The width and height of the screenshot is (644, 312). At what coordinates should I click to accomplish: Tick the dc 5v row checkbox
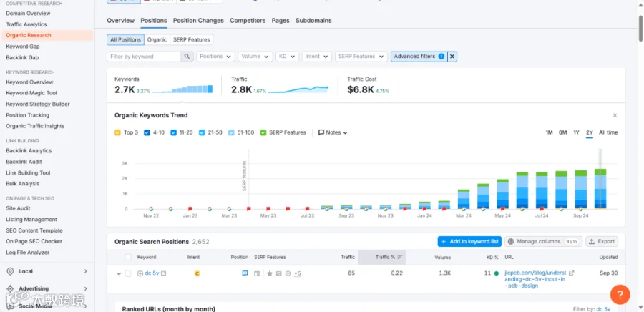pyautogui.click(x=128, y=273)
